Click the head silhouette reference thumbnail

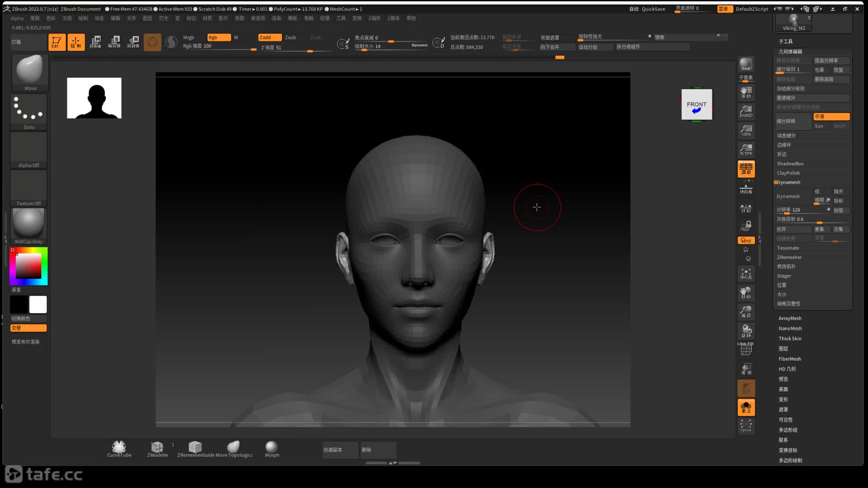coord(94,98)
